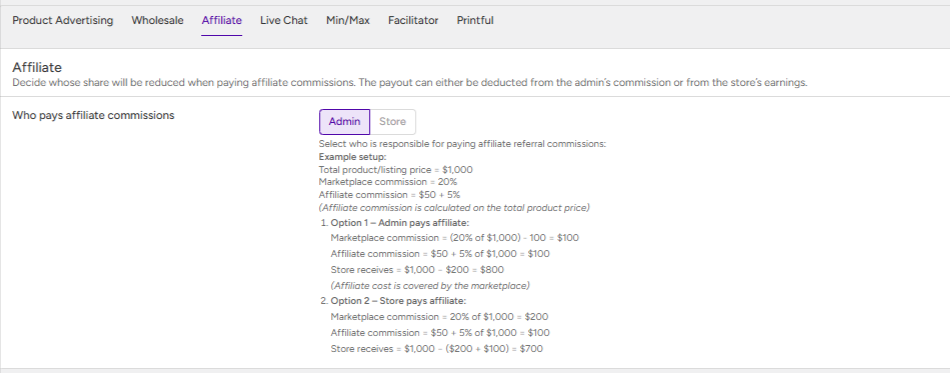Click the italic note about total product price
This screenshot has height=373, width=950.
(x=454, y=208)
